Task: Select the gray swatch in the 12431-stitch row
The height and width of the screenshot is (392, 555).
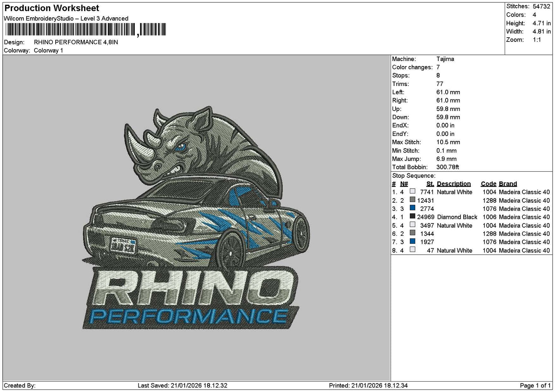Action: [413, 200]
